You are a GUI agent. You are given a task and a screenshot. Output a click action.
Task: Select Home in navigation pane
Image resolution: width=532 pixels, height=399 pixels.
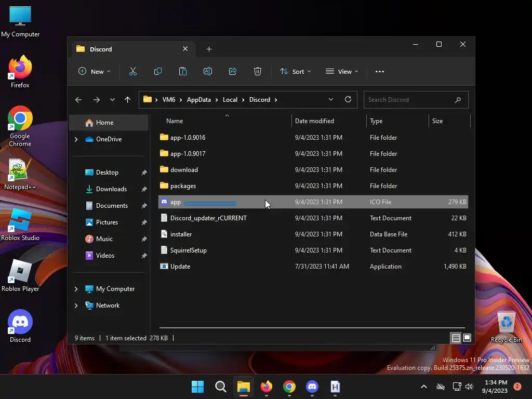(109, 123)
